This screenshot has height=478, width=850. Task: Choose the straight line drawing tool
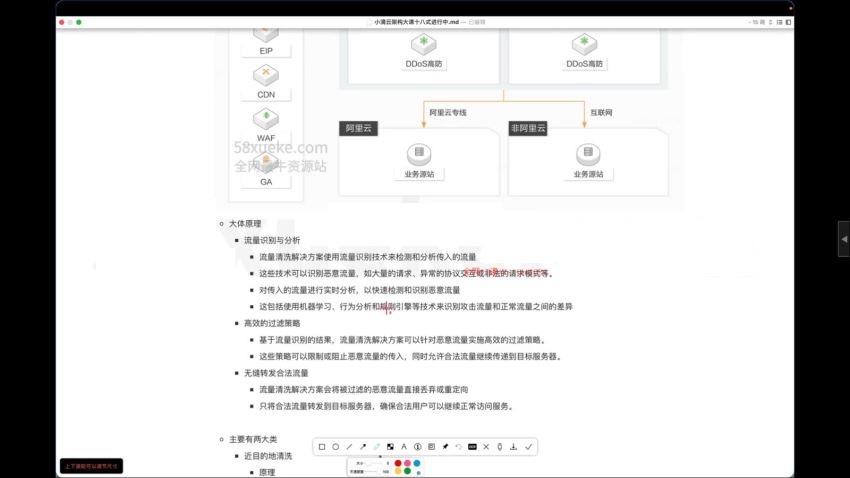point(349,447)
